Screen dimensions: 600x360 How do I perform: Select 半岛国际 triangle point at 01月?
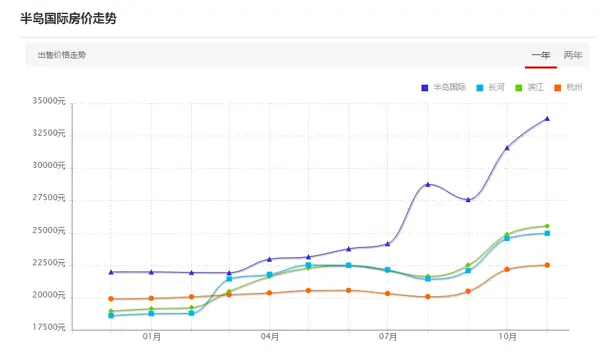[151, 272]
